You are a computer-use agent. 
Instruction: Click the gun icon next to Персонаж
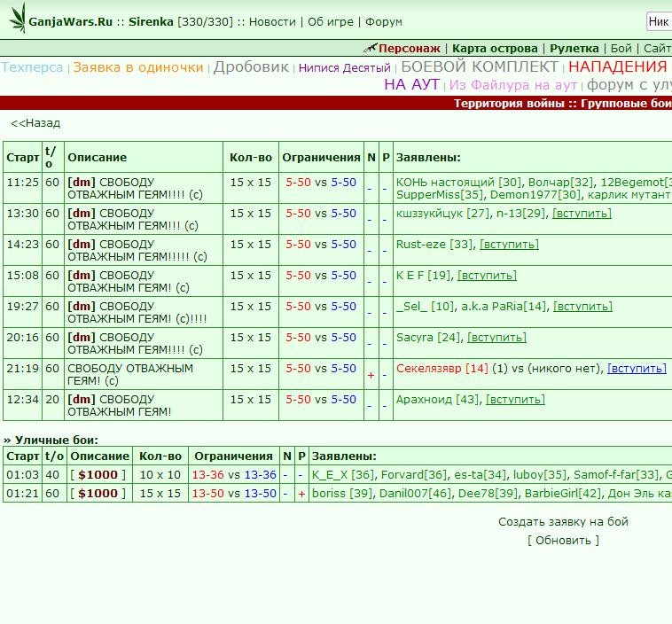click(x=371, y=48)
